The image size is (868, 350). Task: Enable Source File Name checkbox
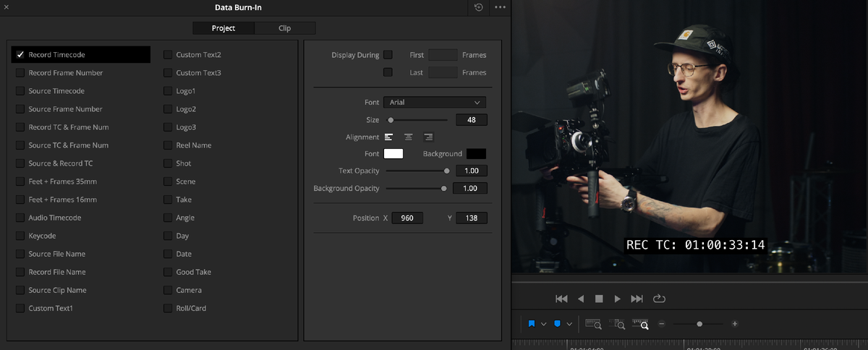(20, 254)
